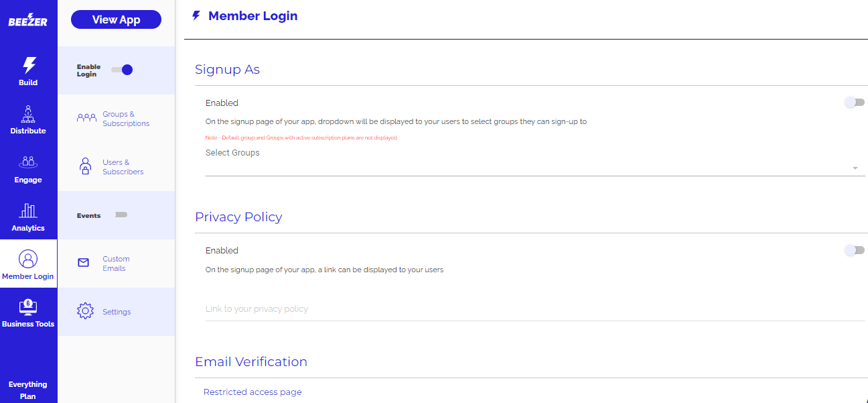Open Users & Subscribers menu item
The image size is (868, 403).
[x=123, y=167]
